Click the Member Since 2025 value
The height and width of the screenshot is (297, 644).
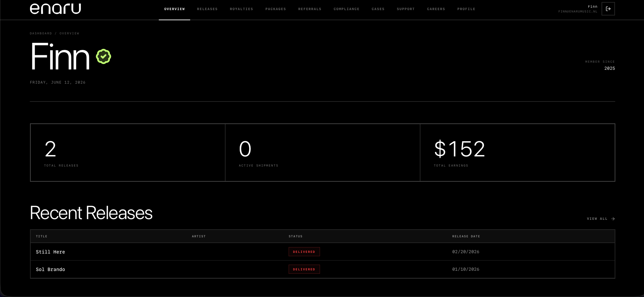click(610, 68)
